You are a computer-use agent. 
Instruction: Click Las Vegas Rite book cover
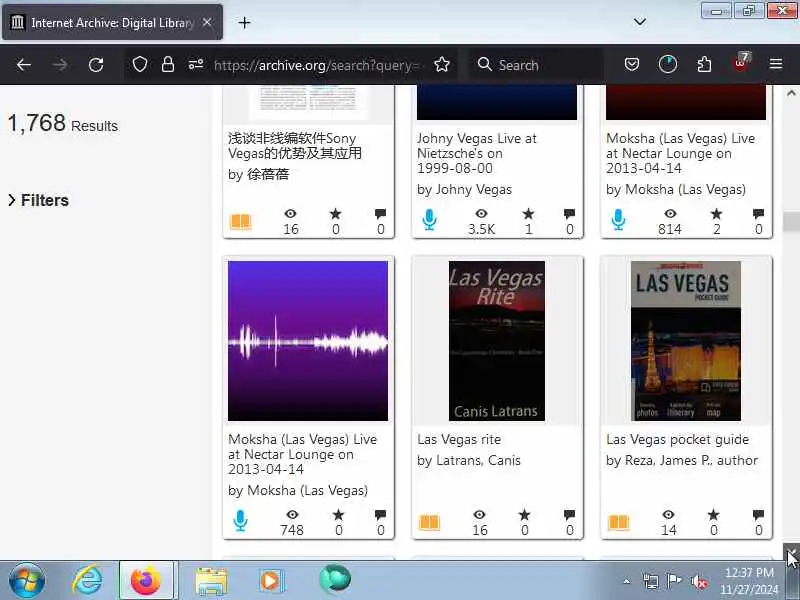click(496, 341)
